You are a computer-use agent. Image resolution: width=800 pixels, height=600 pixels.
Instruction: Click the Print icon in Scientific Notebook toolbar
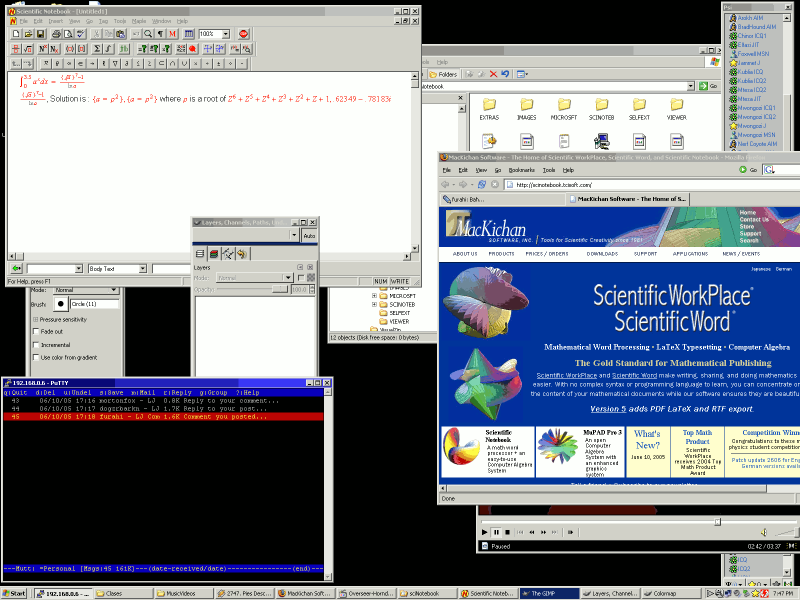coord(56,34)
